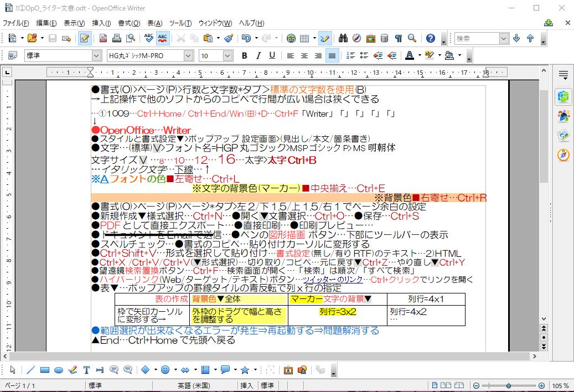Click the ツイッターのリンク hyperlink
The image size is (574, 392).
click(x=333, y=280)
